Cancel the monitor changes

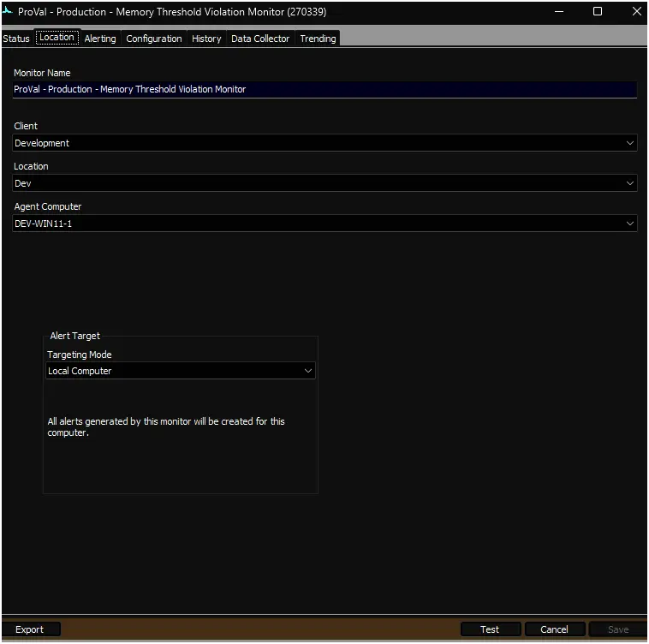click(x=554, y=629)
